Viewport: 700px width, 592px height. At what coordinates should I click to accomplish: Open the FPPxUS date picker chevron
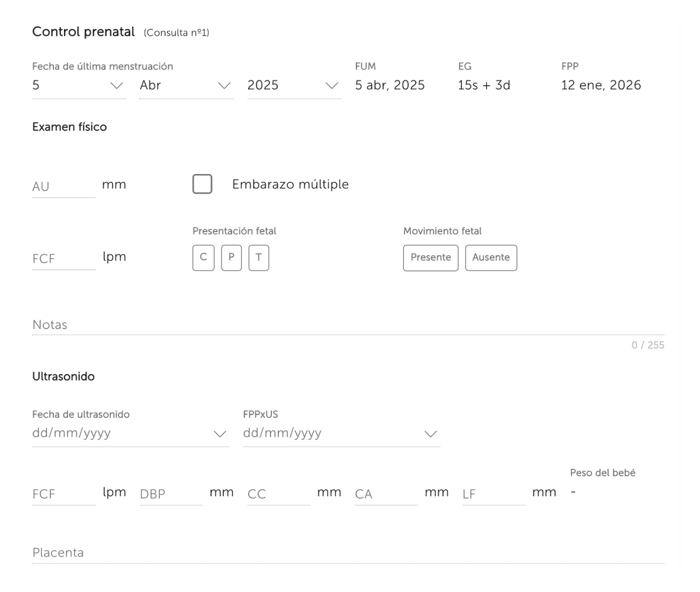click(431, 433)
